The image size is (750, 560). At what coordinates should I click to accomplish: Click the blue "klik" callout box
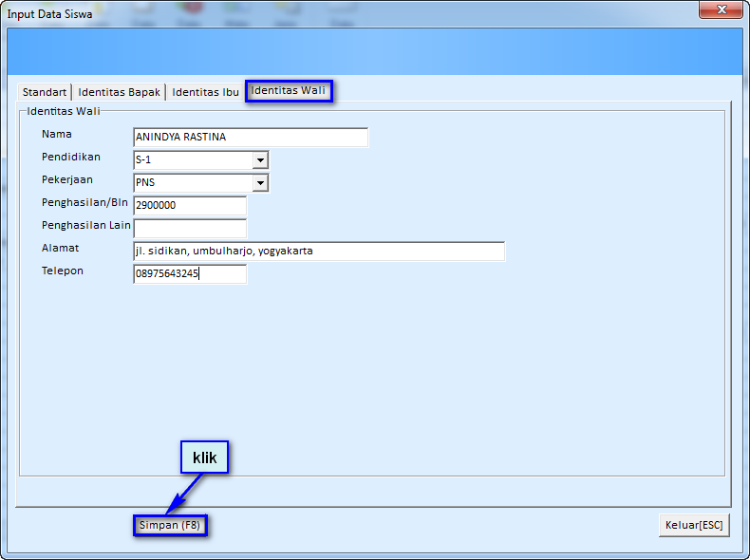[205, 457]
